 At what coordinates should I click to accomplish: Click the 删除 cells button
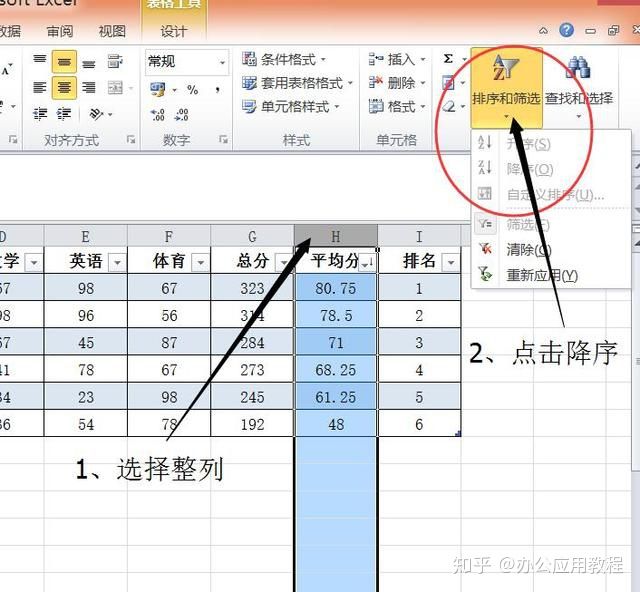[x=396, y=83]
